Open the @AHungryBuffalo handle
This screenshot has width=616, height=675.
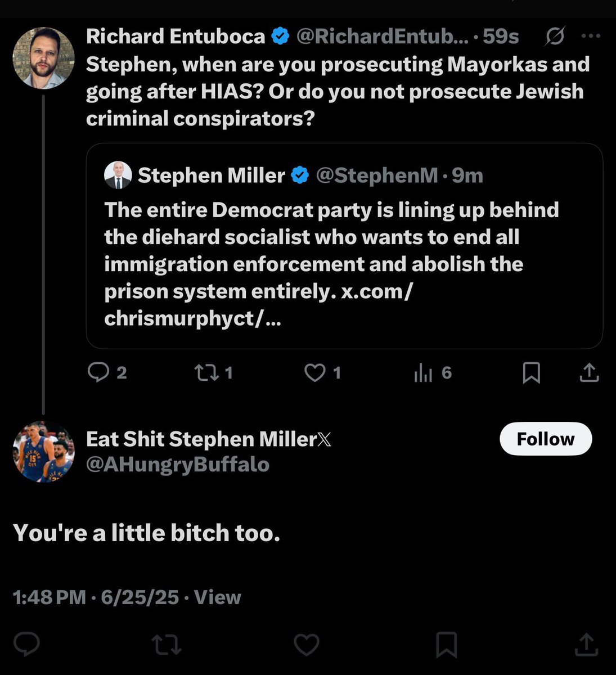click(178, 465)
